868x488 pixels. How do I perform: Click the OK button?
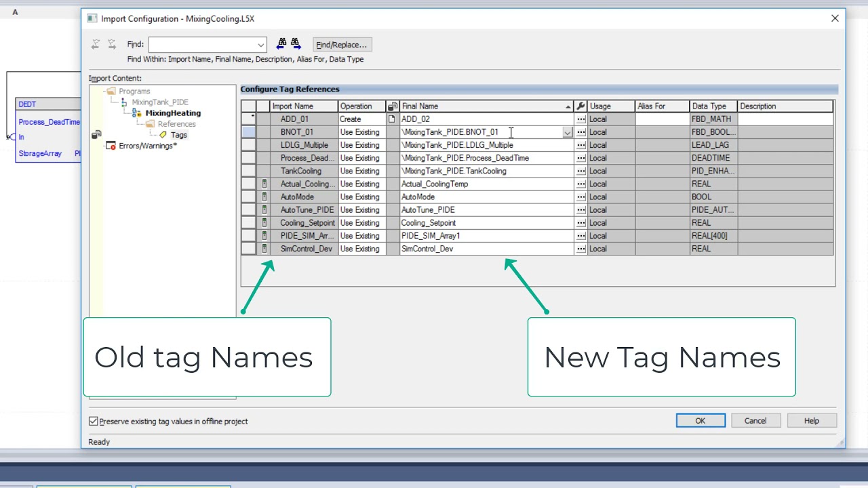click(x=701, y=421)
